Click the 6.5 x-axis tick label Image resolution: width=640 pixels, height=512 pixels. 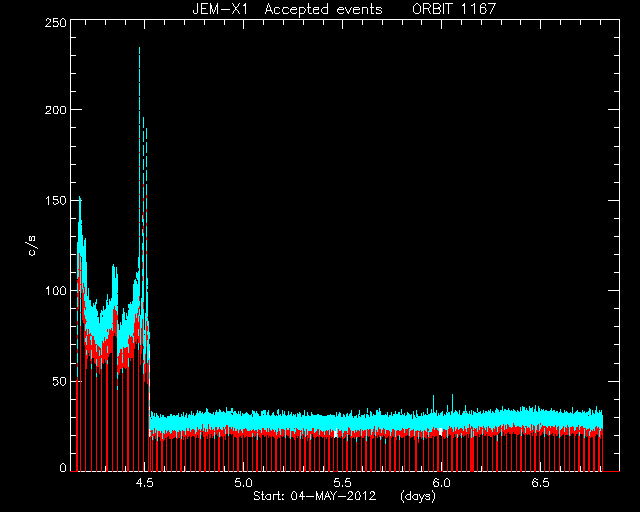(540, 483)
